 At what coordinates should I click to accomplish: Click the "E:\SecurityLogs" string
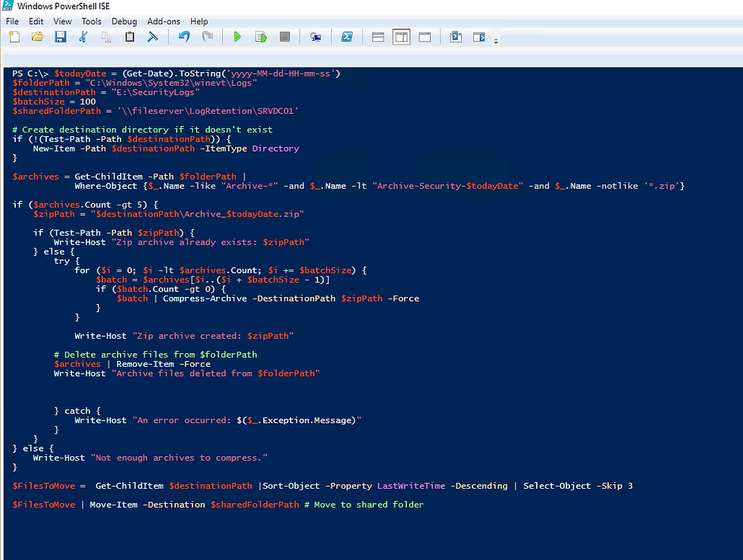click(x=156, y=92)
